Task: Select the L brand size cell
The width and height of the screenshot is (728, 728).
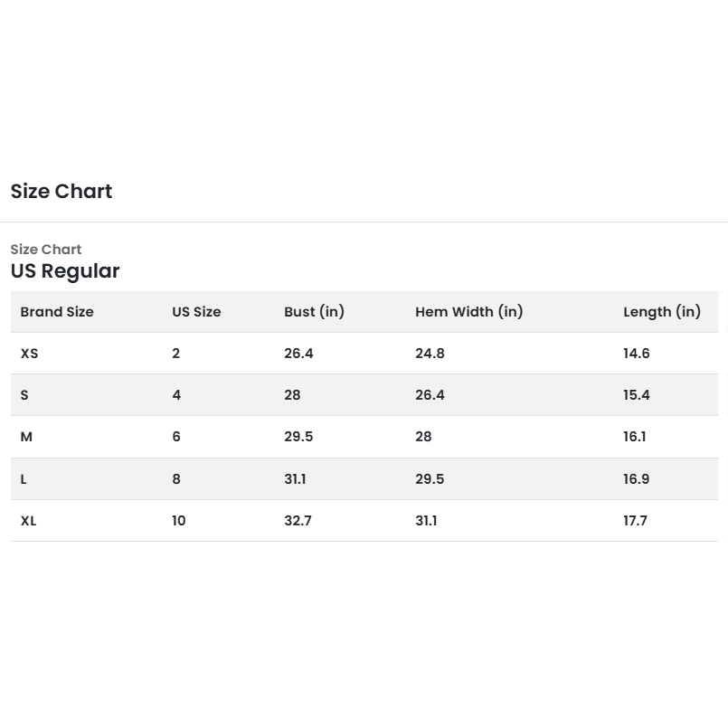Action: click(24, 479)
